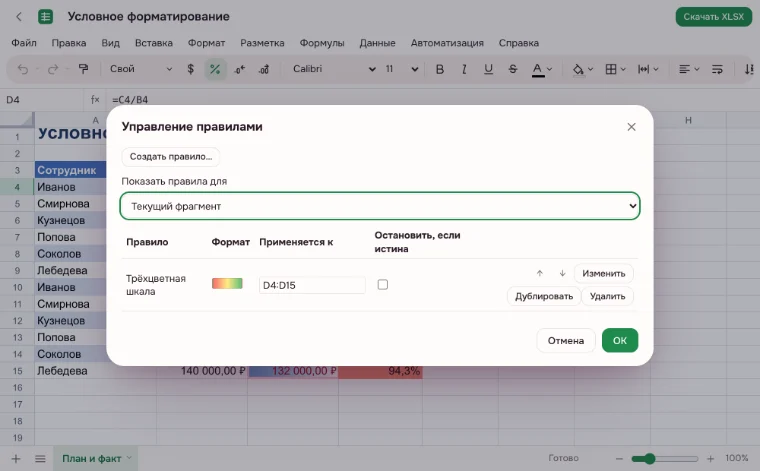Viewport: 760px width, 471px height.
Task: Toggle strikethrough formatting
Action: point(513,69)
